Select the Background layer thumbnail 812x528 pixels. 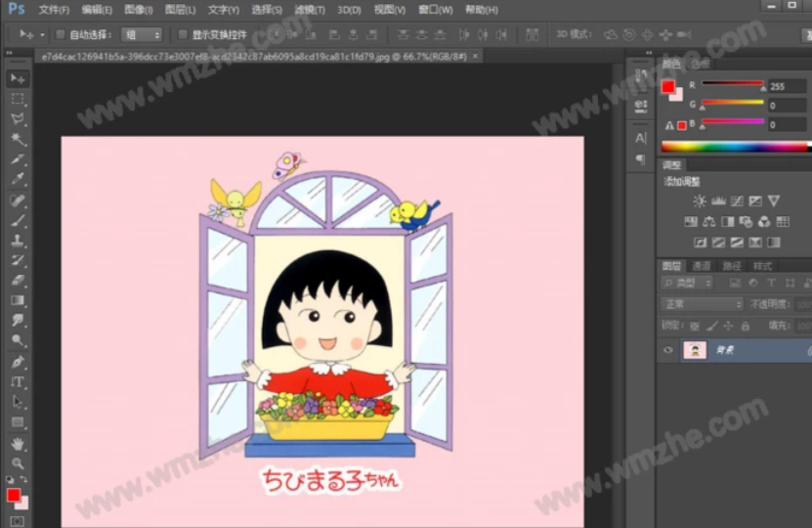(695, 350)
